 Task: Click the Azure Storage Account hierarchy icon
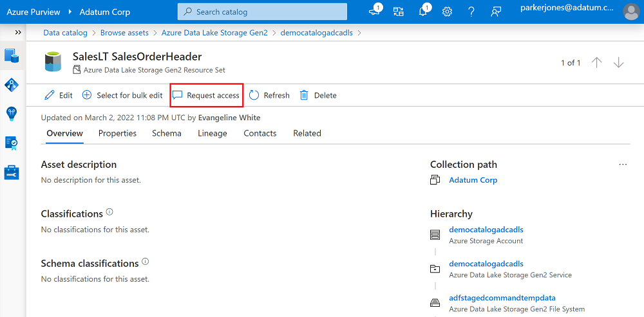tap(435, 235)
